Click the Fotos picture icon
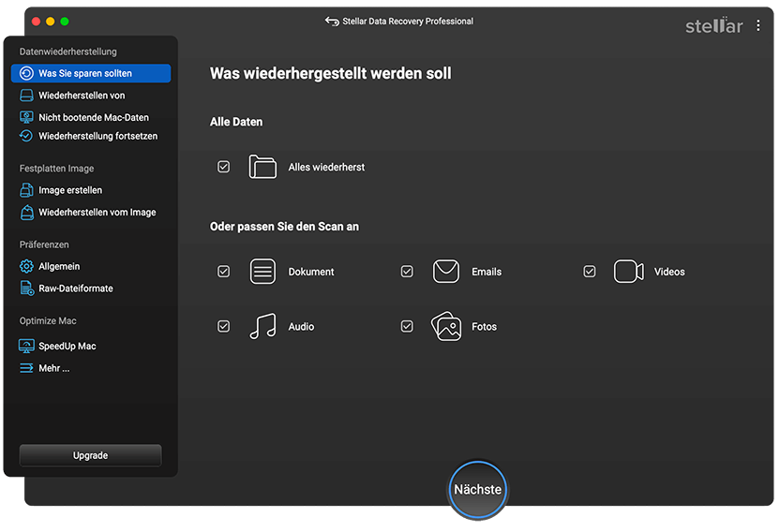Viewport: 779px width, 532px height. pos(446,326)
